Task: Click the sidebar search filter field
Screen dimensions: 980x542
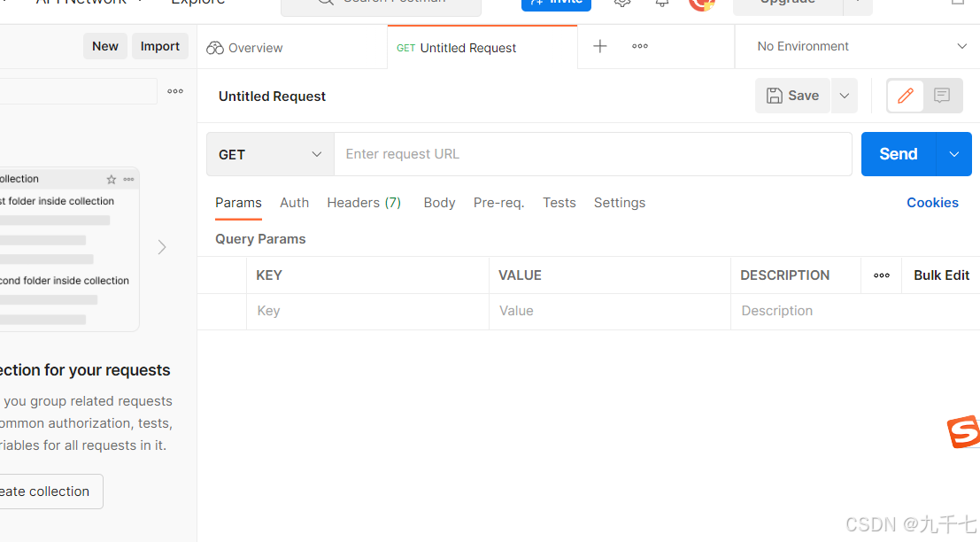Action: click(x=78, y=91)
